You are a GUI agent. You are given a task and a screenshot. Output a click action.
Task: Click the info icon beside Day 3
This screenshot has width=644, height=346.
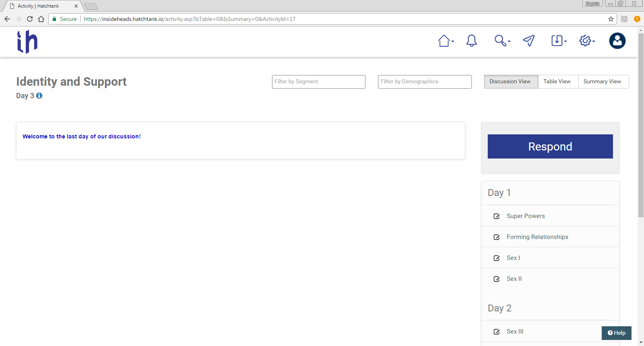pyautogui.click(x=39, y=96)
